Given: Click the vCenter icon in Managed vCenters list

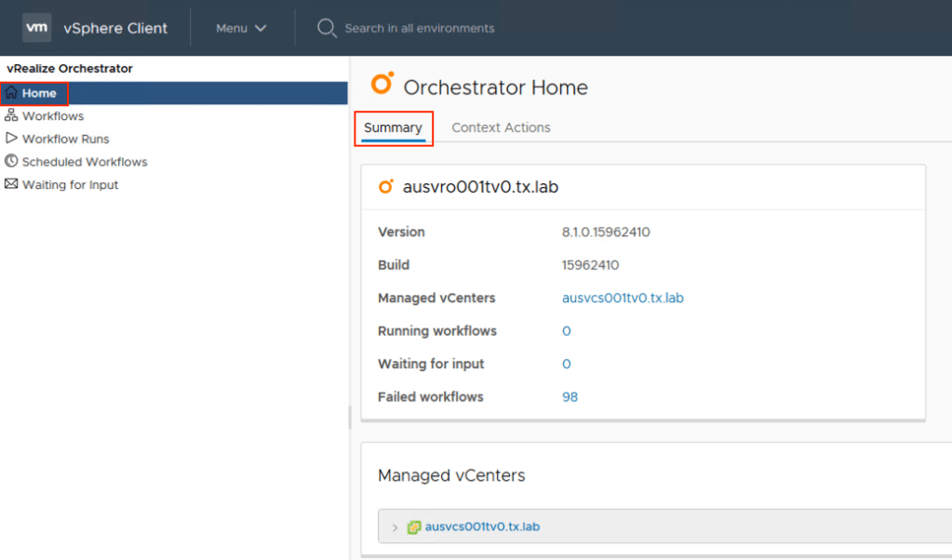Looking at the screenshot, I should 414,527.
